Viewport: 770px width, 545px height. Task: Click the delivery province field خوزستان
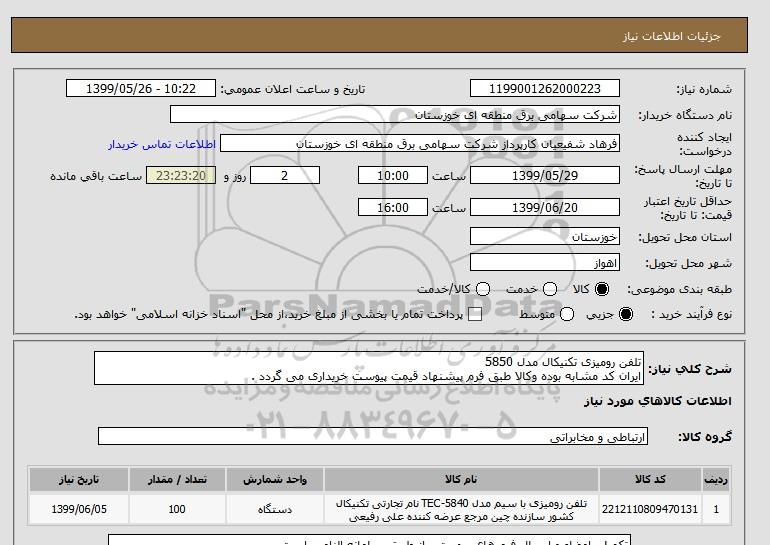pyautogui.click(x=545, y=236)
